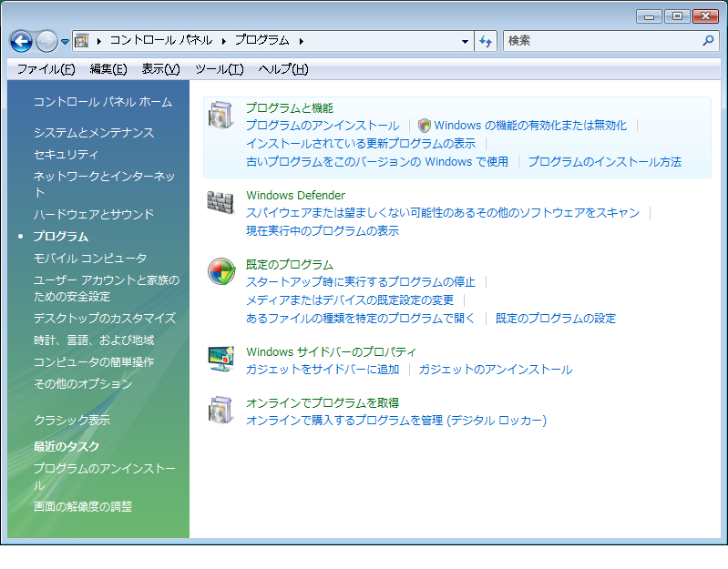Viewport: 728px width, 569px height.
Task: Open システムとメンテナンス in sidebar
Action: pyautogui.click(x=94, y=133)
